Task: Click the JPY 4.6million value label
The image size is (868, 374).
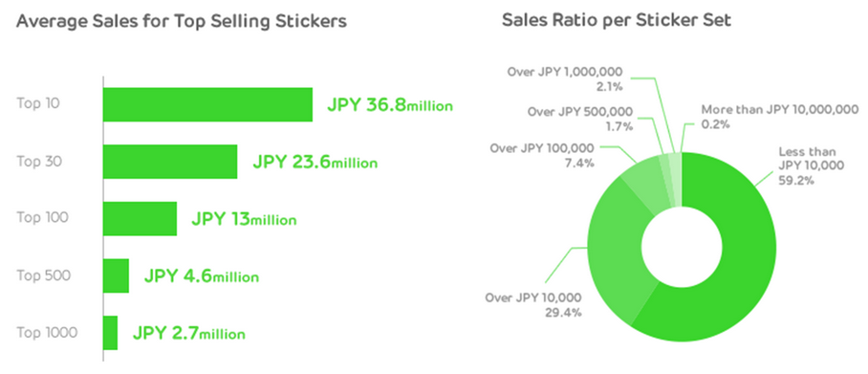Action: point(201,275)
